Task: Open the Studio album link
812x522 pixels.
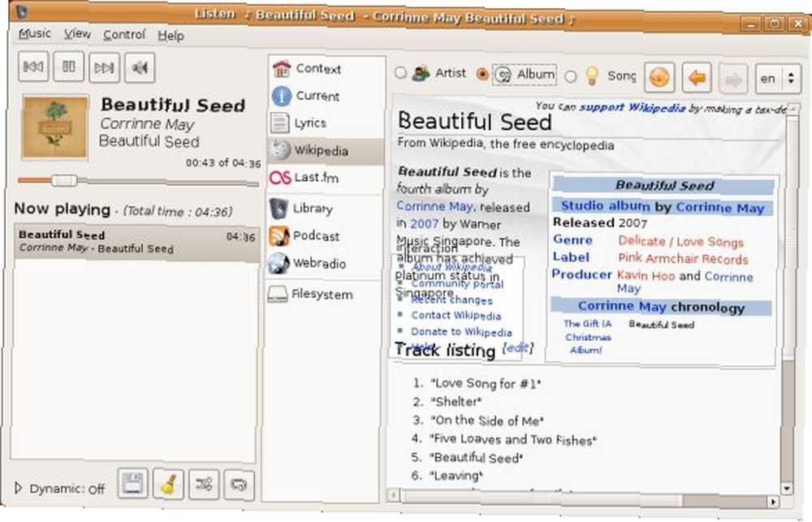Action: [605, 206]
